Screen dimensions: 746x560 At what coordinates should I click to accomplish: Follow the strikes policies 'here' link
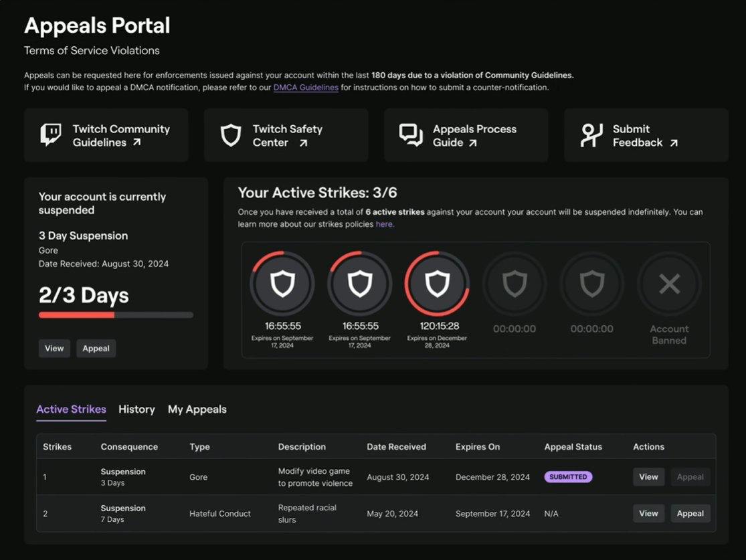coord(385,224)
